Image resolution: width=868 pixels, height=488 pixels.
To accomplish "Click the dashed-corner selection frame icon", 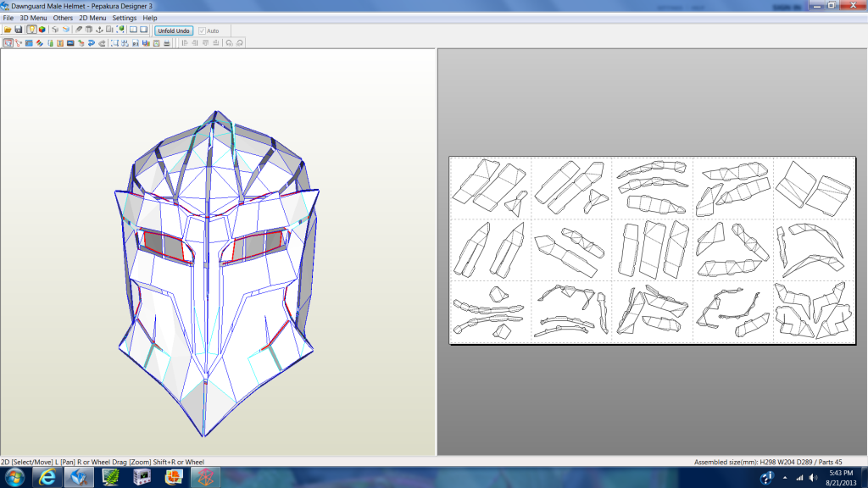I will [x=114, y=43].
